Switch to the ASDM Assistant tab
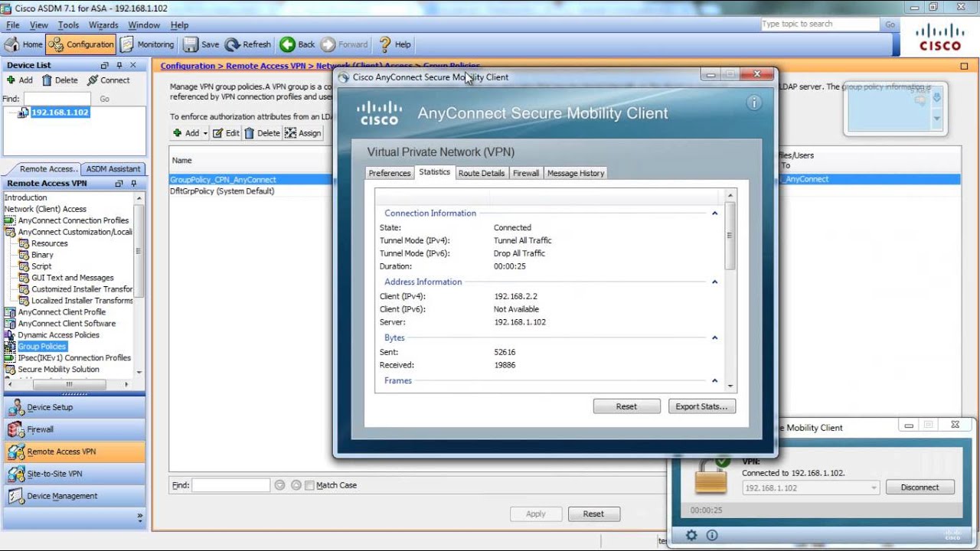 coord(113,168)
